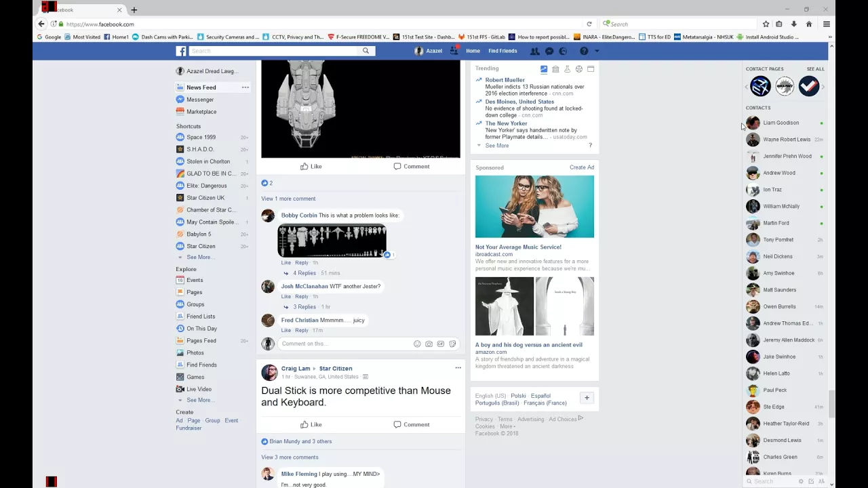Select the Science flask icon in Trending
868x488 pixels.
tap(567, 69)
